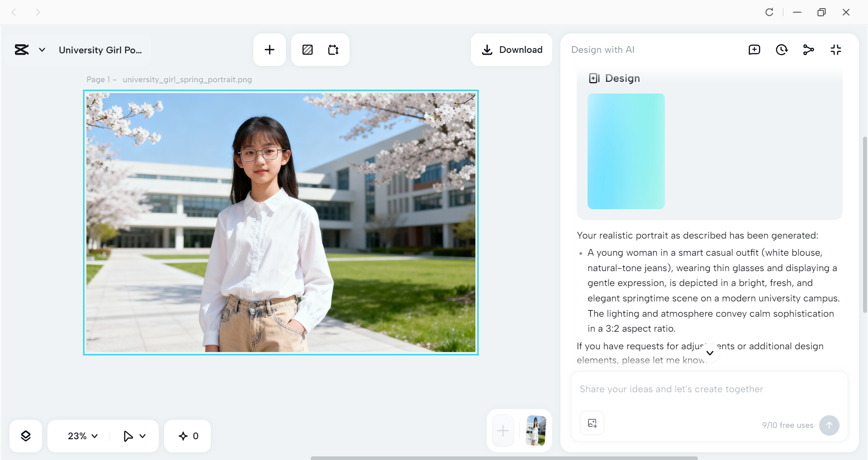Image resolution: width=868 pixels, height=460 pixels.
Task: Rename the University Girl Po... project title
Action: 100,50
